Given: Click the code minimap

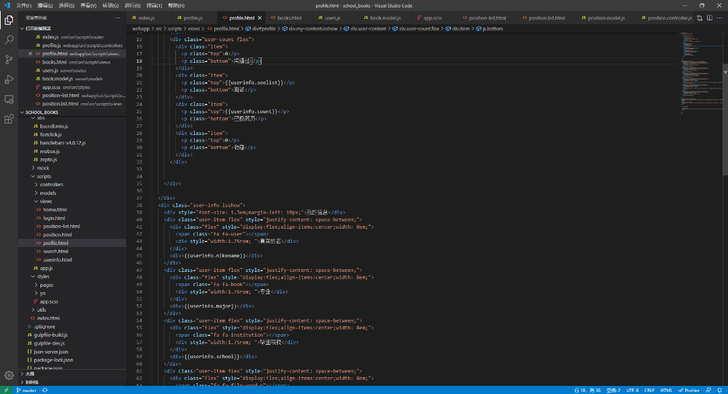Looking at the screenshot, I should [701, 72].
